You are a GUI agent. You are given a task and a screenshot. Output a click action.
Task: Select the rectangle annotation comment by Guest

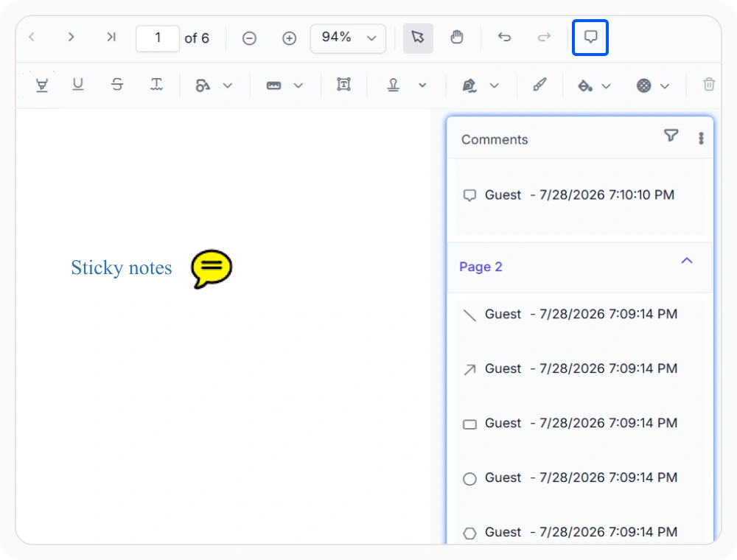[x=580, y=423]
